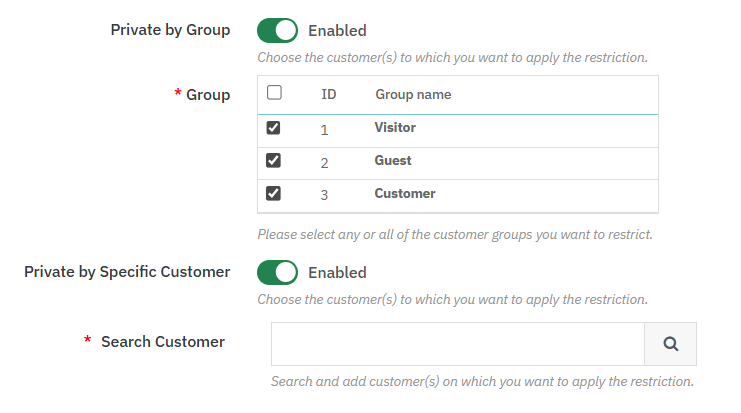Click the Search Customer field label

(162, 342)
